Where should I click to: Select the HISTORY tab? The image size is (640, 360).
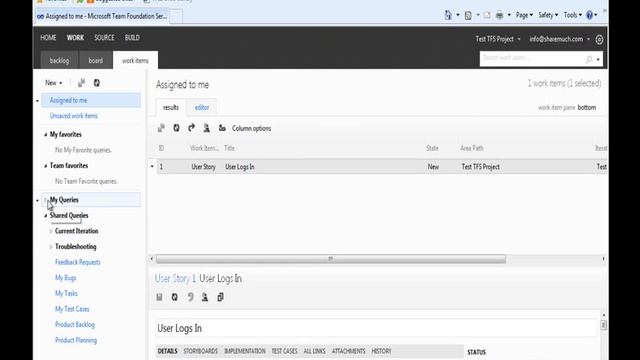click(x=381, y=351)
